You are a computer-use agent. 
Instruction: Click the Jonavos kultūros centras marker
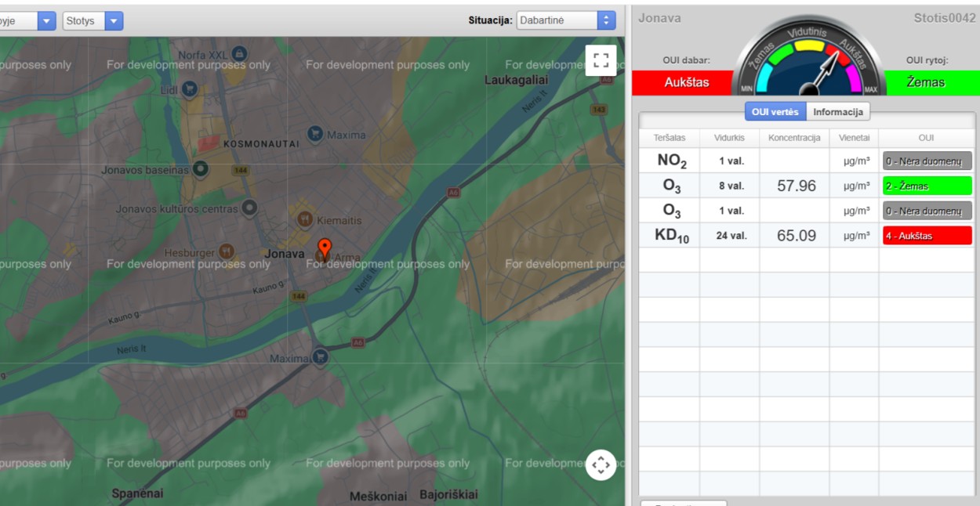click(x=249, y=208)
